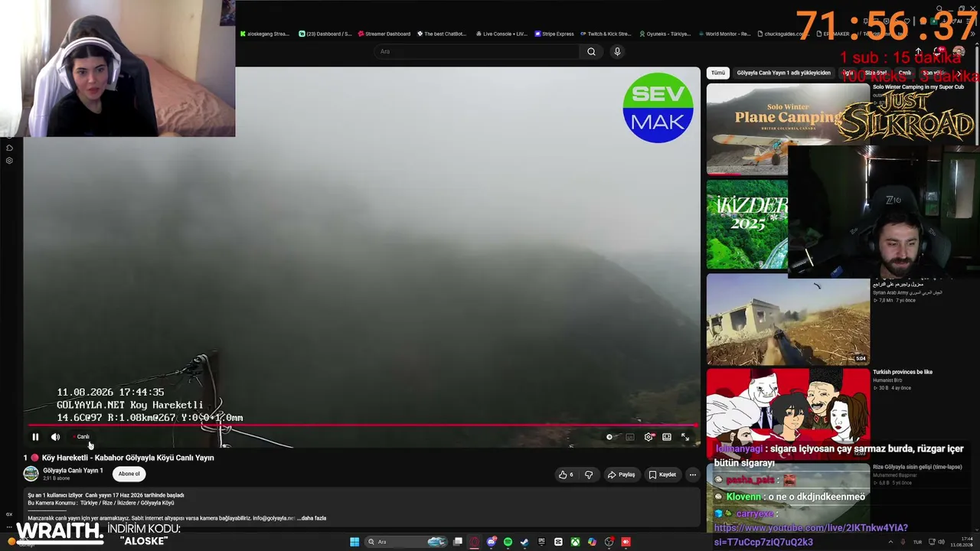Viewport: 980px width, 551px height.
Task: Open the Gölyayla Canlı Yayın 1 channel name
Action: click(73, 471)
